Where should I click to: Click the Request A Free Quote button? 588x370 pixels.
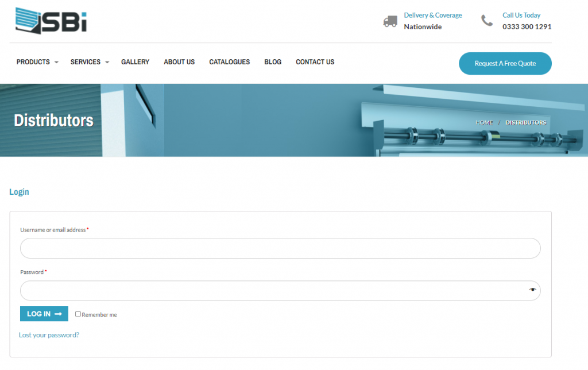[505, 63]
